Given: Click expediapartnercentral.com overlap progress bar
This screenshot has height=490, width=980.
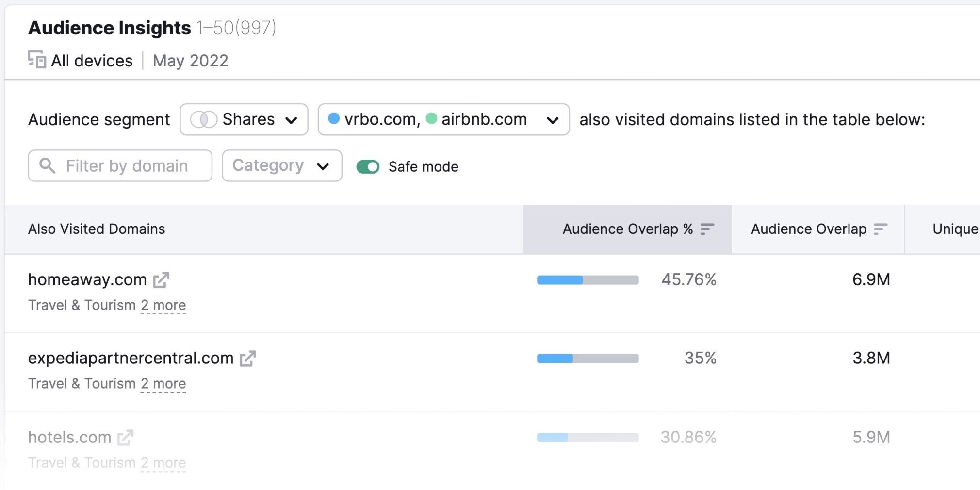Looking at the screenshot, I should coord(588,359).
